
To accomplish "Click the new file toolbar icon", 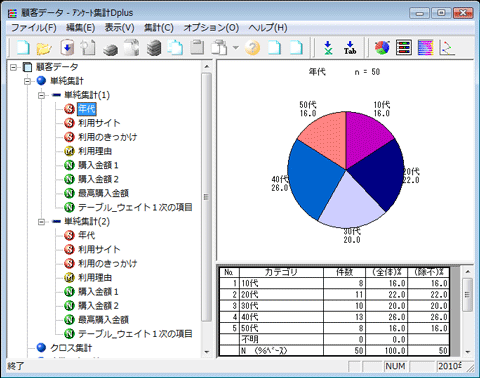I will (x=23, y=48).
